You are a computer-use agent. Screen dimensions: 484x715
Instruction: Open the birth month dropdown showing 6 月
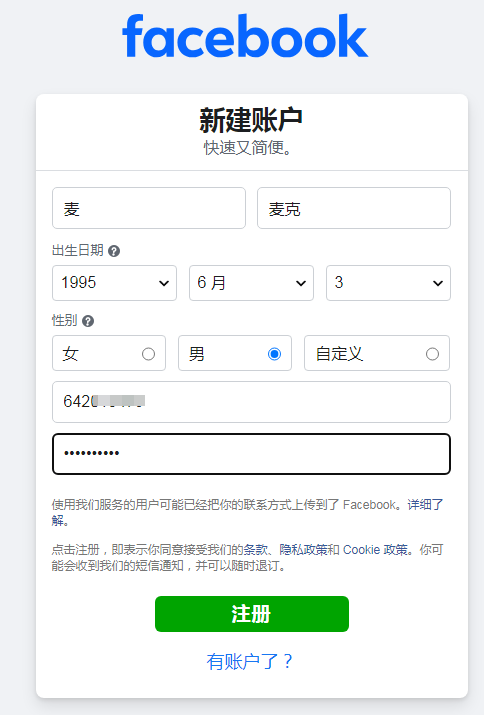click(x=251, y=283)
